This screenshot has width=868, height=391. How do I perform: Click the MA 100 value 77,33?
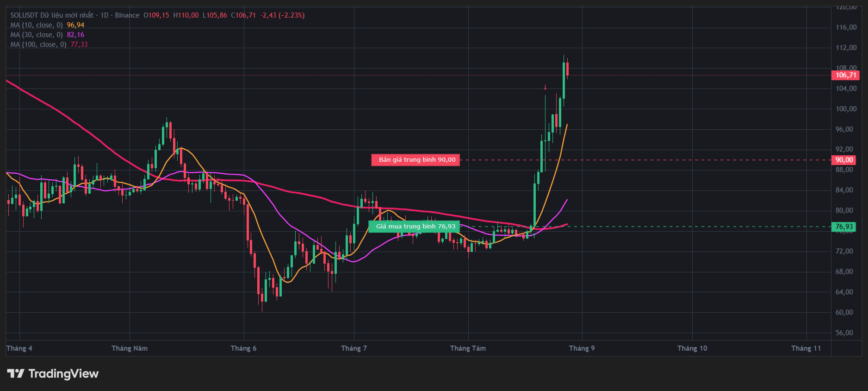[79, 44]
